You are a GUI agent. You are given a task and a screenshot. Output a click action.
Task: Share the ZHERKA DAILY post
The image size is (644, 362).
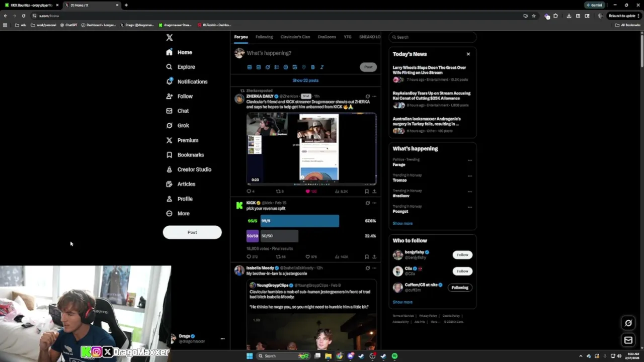click(374, 191)
